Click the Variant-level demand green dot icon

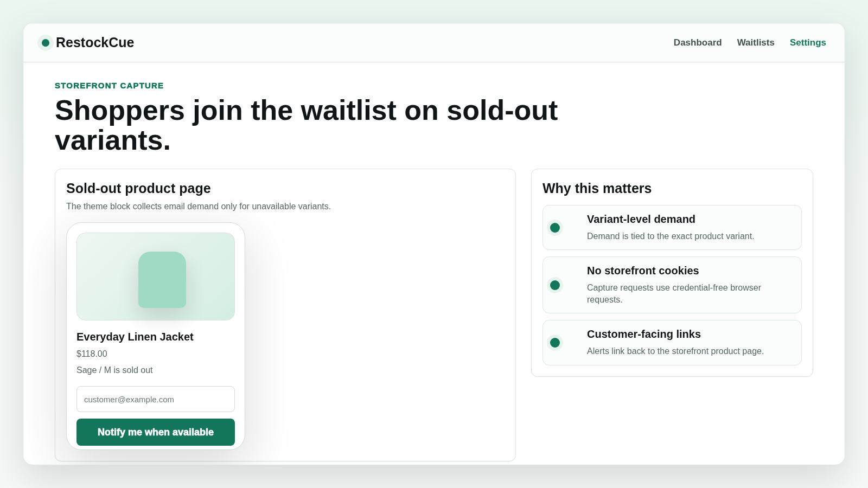(x=555, y=228)
